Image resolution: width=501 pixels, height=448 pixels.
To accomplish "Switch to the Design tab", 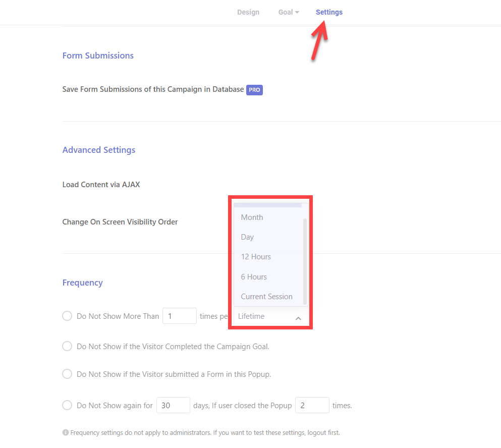I will click(248, 12).
